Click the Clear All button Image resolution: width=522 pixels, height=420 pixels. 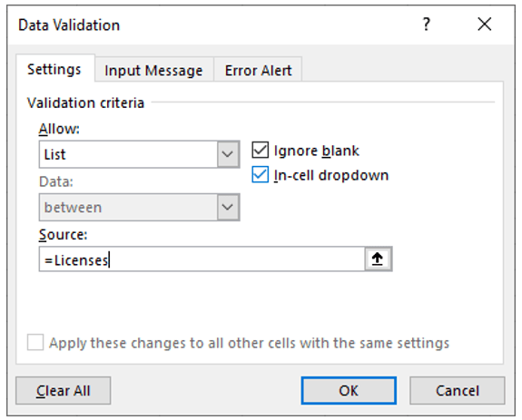pyautogui.click(x=64, y=390)
